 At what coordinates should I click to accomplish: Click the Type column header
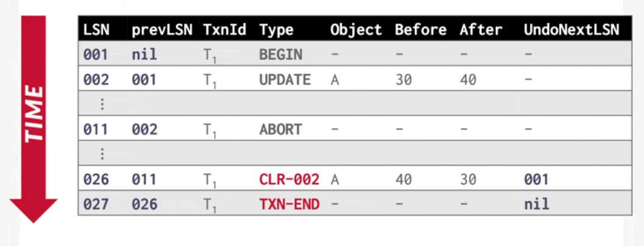tap(277, 30)
